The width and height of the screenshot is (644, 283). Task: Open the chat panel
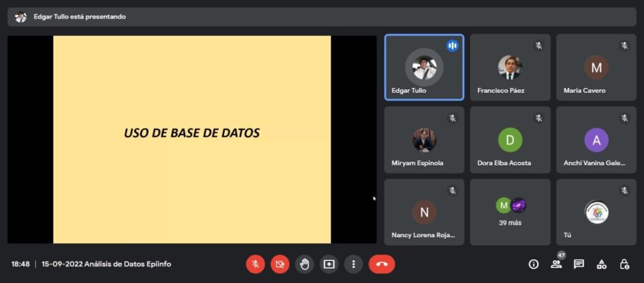tap(579, 264)
